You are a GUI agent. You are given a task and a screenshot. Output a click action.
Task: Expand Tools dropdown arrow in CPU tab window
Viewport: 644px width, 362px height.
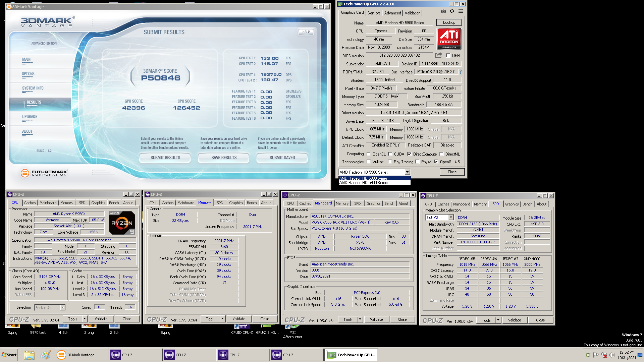85,319
